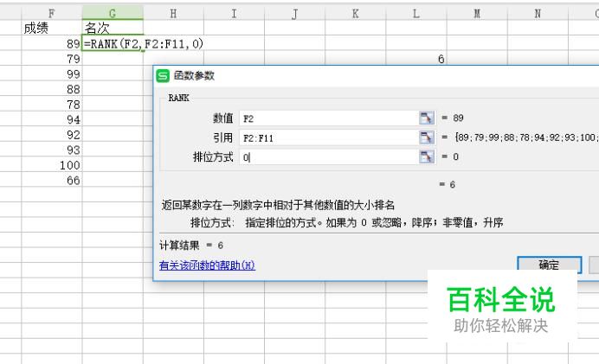Screen dimensions: 599x364
Task: Click score cell containing 78
Action: [52, 104]
